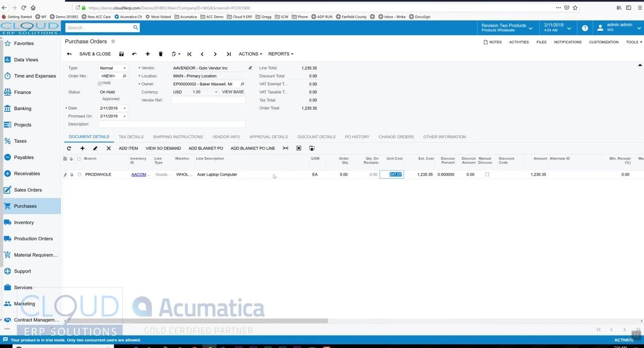Go to the last record
The height and width of the screenshot is (348, 644).
point(228,54)
